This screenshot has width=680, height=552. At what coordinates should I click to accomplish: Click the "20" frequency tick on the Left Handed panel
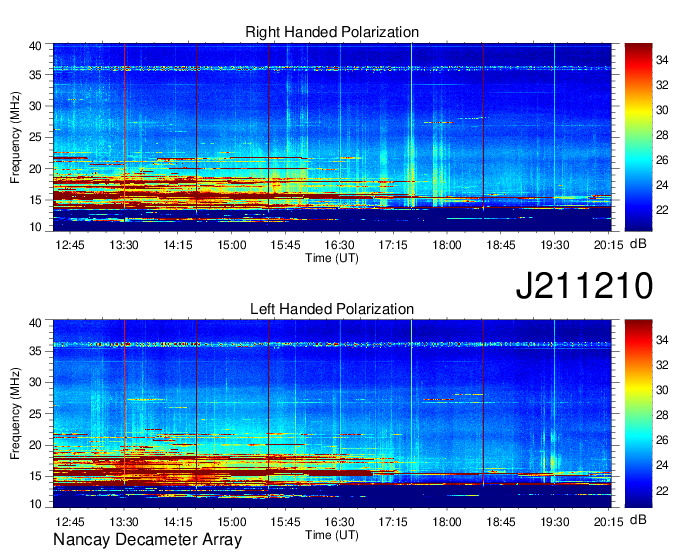[35, 445]
